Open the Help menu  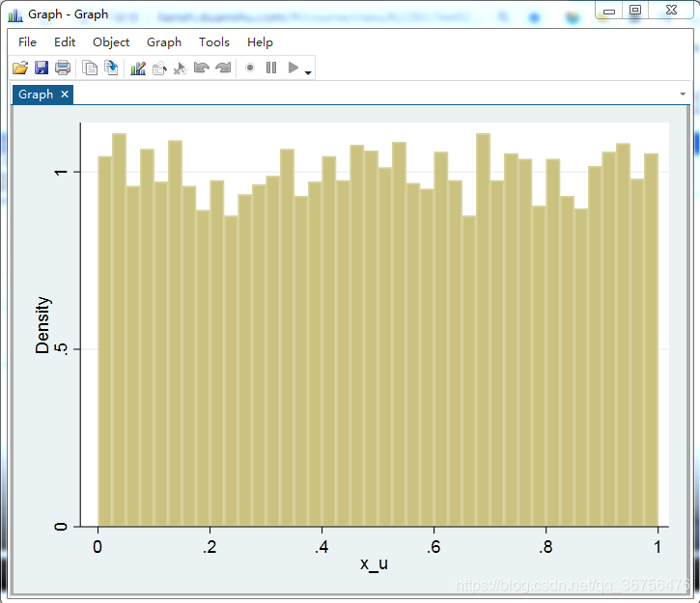(x=260, y=41)
